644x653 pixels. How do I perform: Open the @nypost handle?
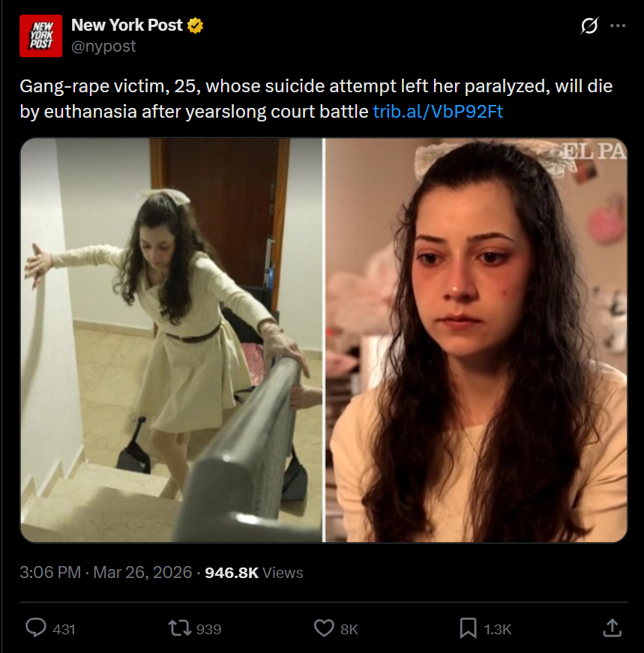(103, 46)
